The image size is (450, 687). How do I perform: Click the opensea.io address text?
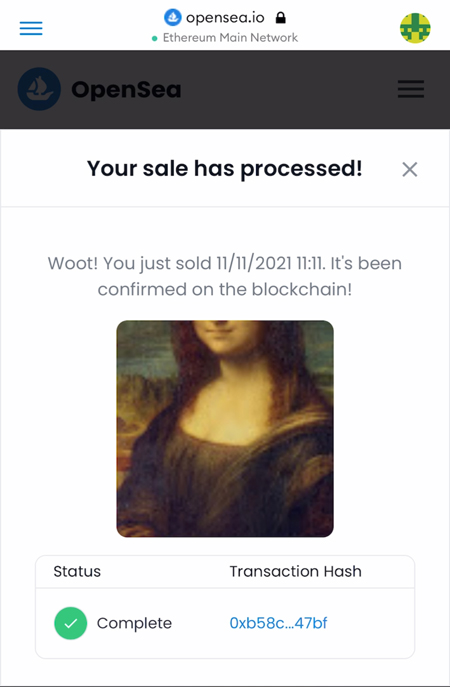click(225, 18)
